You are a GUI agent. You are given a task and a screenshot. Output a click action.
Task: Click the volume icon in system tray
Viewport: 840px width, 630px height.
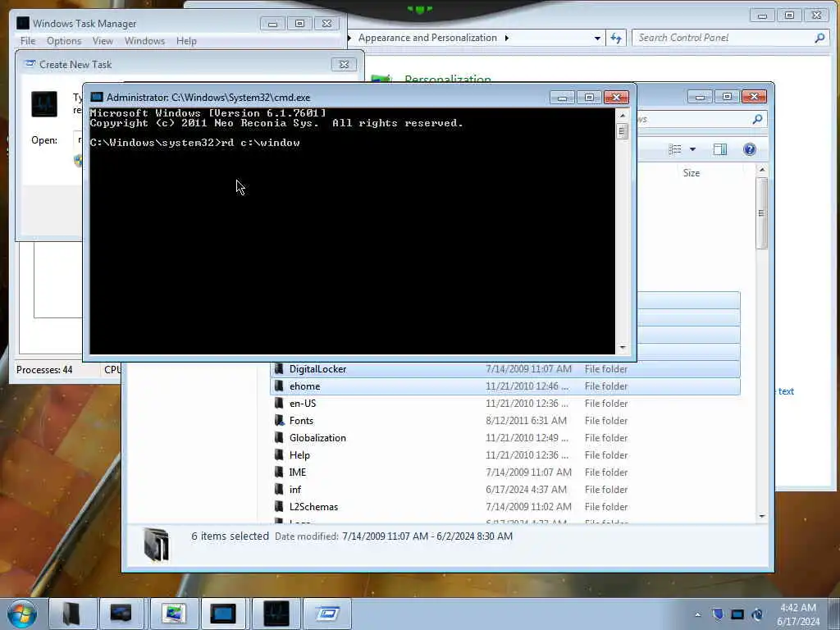pos(757,614)
